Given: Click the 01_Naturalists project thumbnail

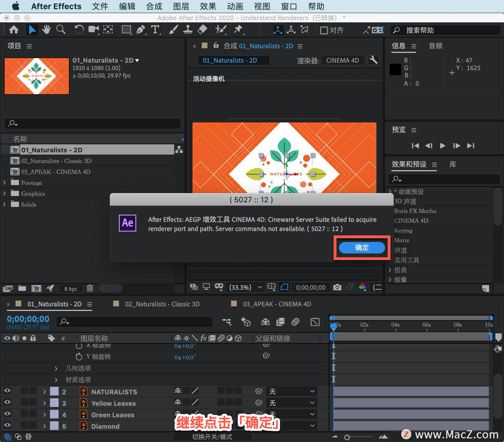Looking at the screenshot, I should click(37, 76).
